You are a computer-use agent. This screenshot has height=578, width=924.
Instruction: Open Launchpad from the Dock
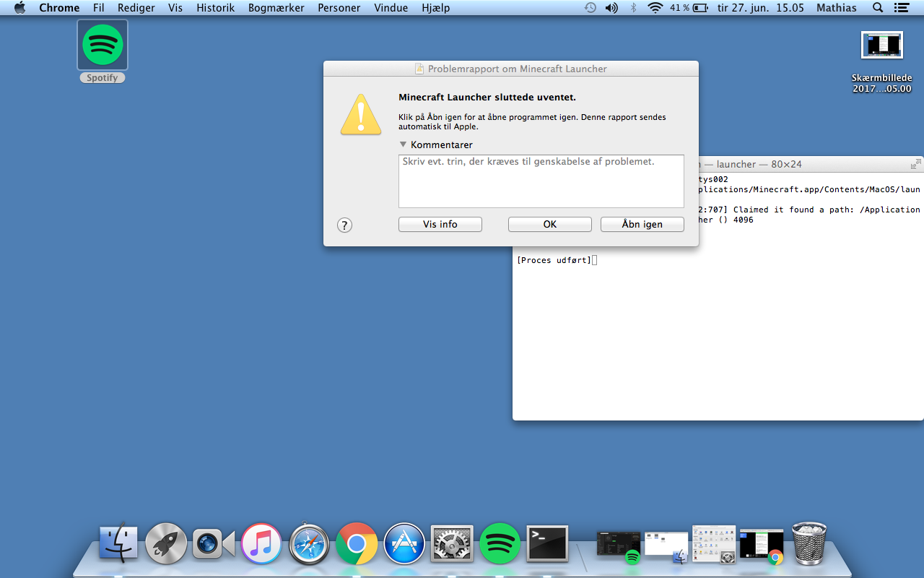click(x=166, y=543)
